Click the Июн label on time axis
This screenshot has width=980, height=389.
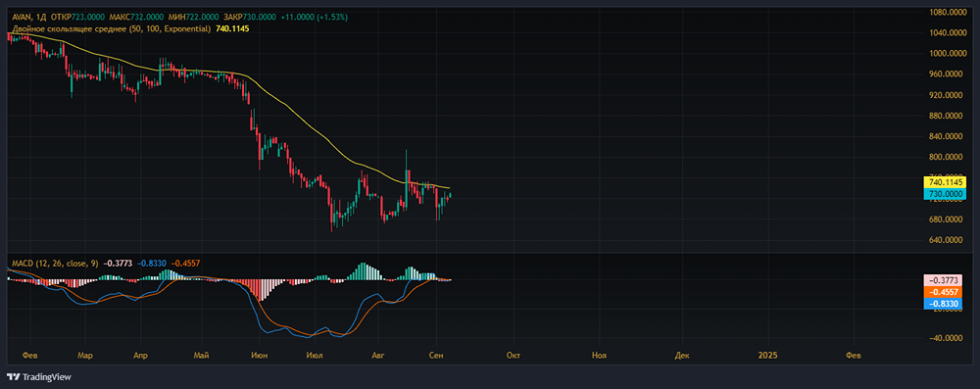point(260,356)
